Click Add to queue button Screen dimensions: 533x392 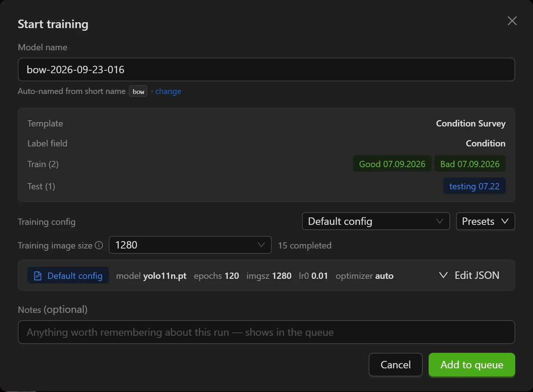(x=472, y=365)
